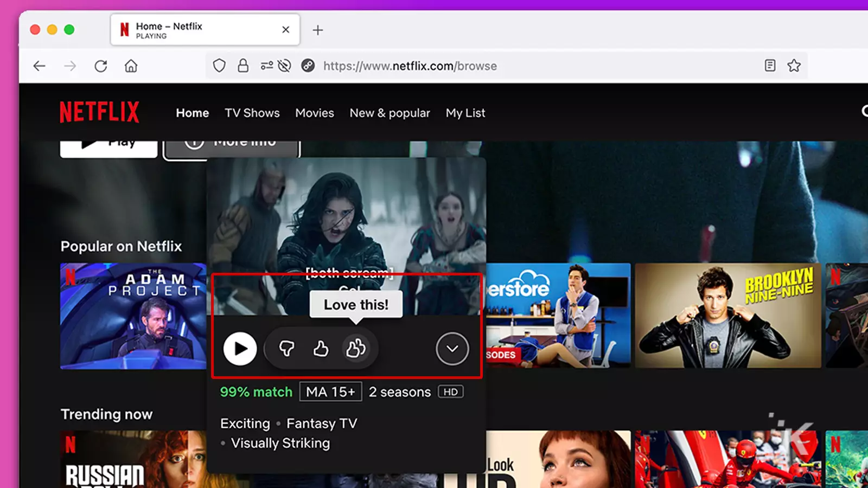Click the 99% match text
Viewport: 868px width, 488px height.
coord(256,392)
